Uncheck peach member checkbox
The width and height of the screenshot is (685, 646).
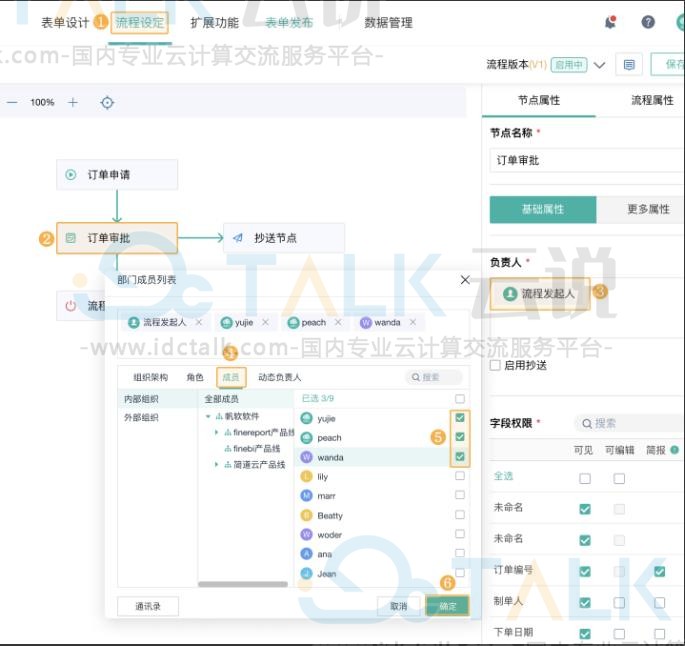pyautogui.click(x=460, y=437)
